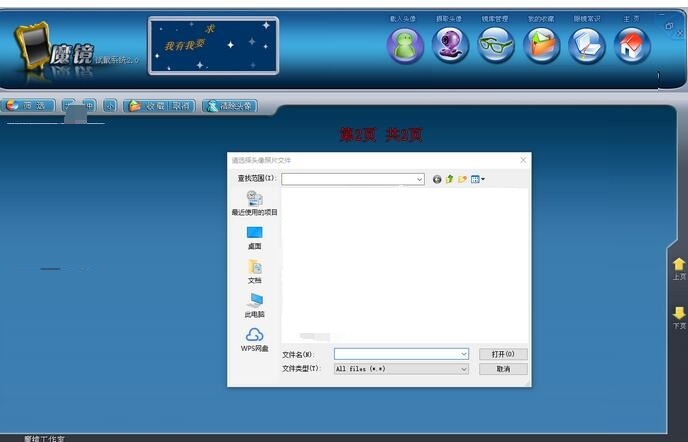Go up one folder level icon
Screen dimensions: 688x442
(x=449, y=179)
